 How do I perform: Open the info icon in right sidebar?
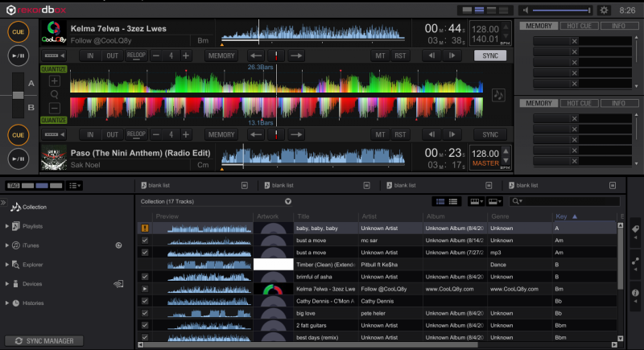click(635, 293)
